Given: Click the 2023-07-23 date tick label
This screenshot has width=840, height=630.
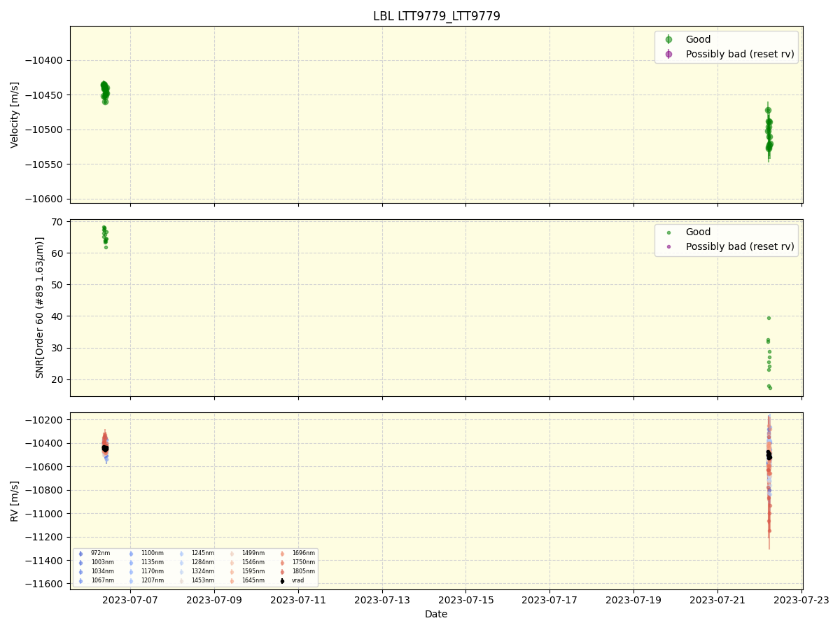Looking at the screenshot, I should coord(801,599).
